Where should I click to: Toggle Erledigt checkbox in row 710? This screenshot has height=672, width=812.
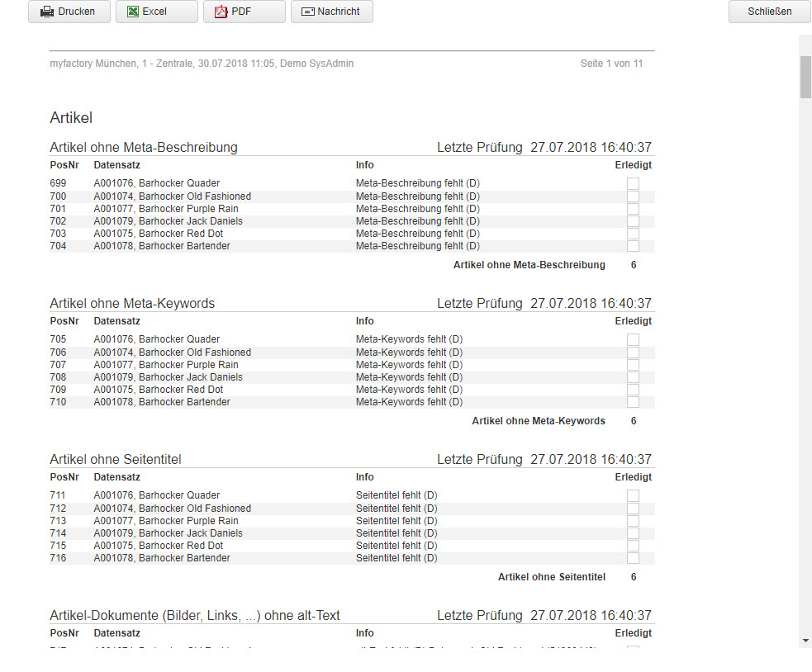[633, 402]
